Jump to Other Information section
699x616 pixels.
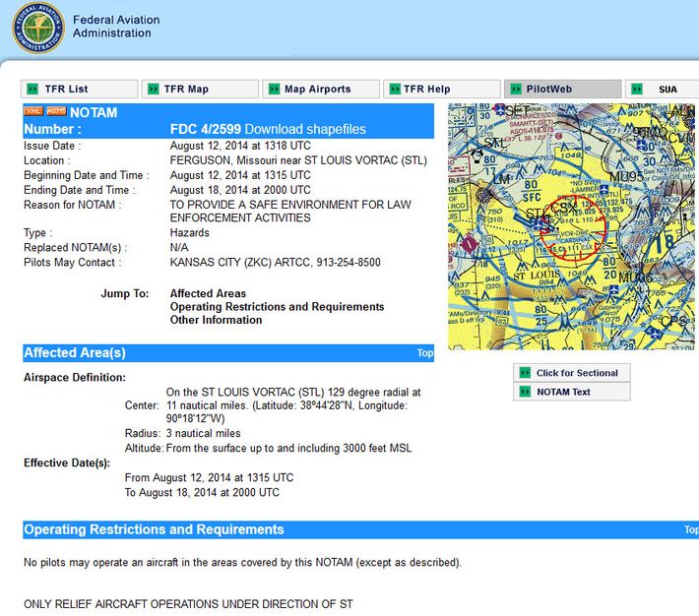coord(216,320)
